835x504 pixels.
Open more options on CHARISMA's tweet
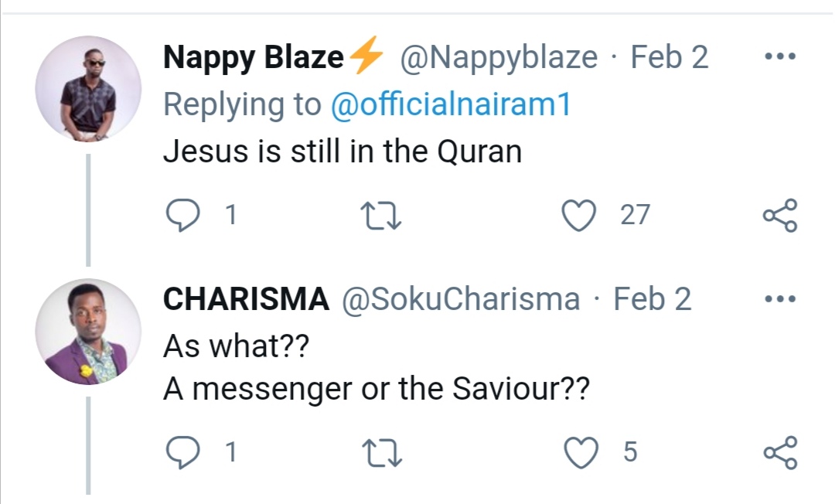779,299
